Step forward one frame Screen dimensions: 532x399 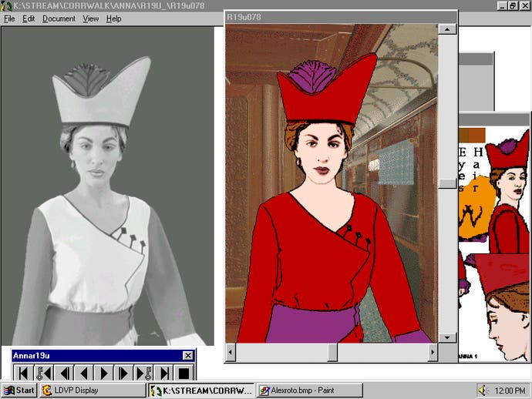click(x=123, y=374)
